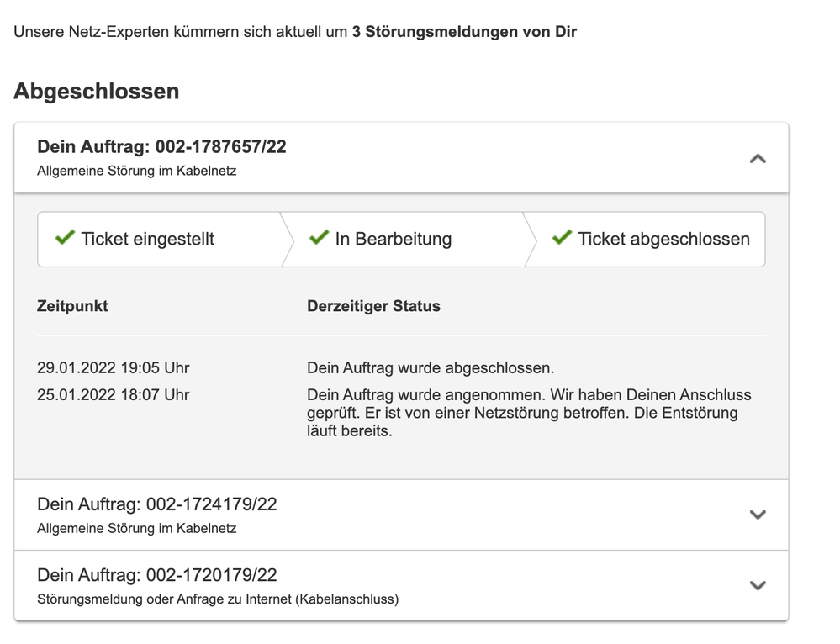Click the green checkmark beside In Bearbeitung
The image size is (840, 644).
pyautogui.click(x=319, y=239)
